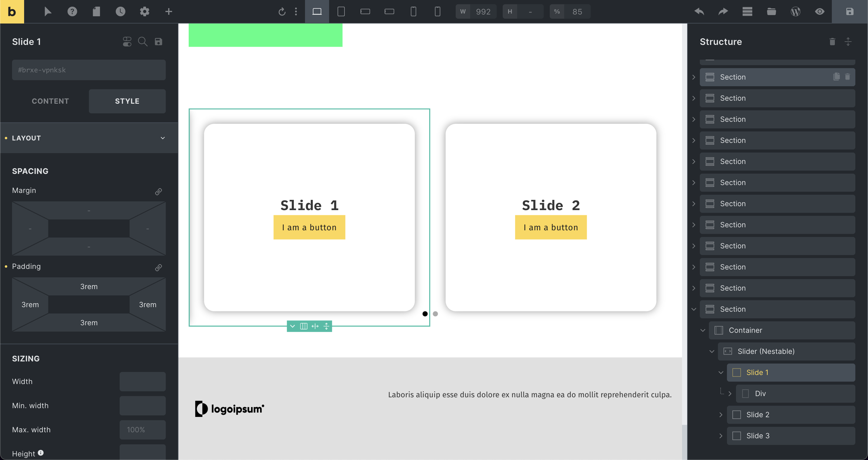Switch to the STYLE tab
This screenshot has height=460, width=868.
(x=127, y=101)
